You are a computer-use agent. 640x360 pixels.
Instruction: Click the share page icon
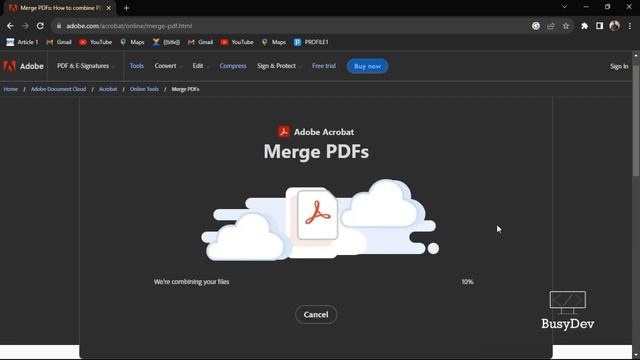(x=551, y=26)
